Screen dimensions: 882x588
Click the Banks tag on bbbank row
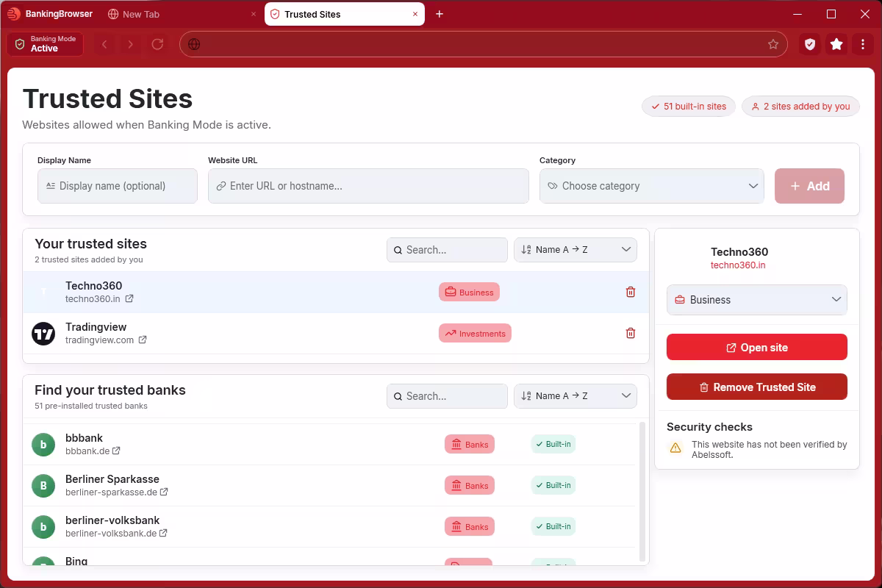pyautogui.click(x=470, y=444)
